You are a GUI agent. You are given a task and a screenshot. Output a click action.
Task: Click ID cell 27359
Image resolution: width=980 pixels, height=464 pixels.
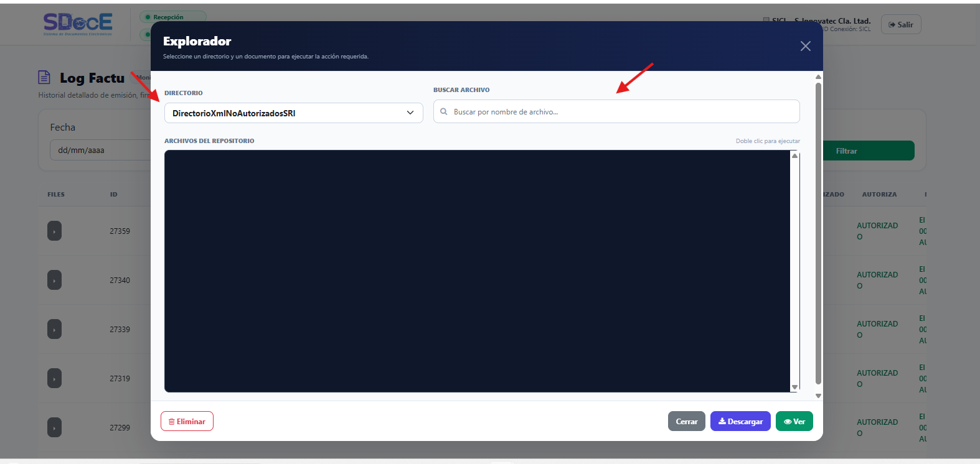click(120, 231)
